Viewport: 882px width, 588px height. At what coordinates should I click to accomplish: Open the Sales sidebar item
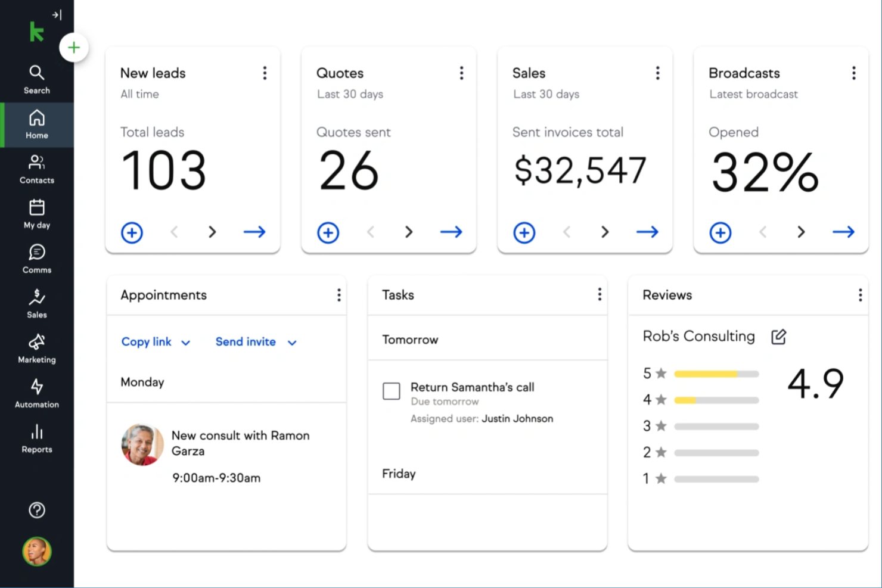click(x=37, y=304)
